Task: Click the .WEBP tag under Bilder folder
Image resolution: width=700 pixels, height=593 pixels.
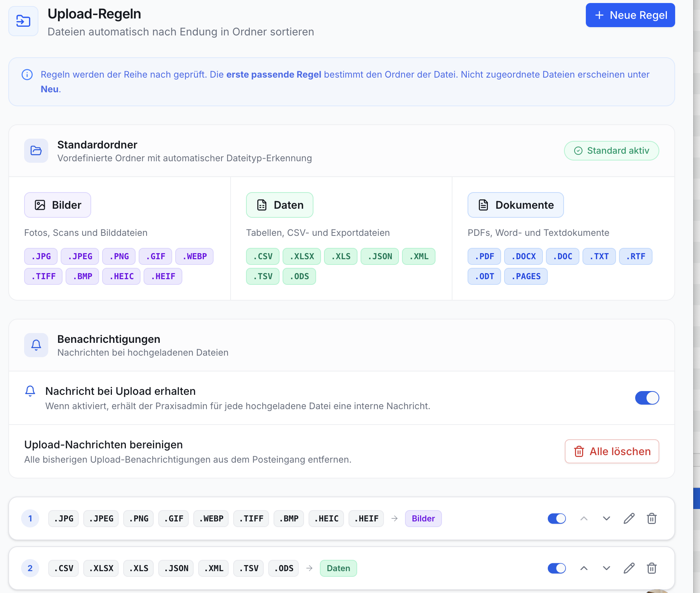Action: tap(194, 256)
